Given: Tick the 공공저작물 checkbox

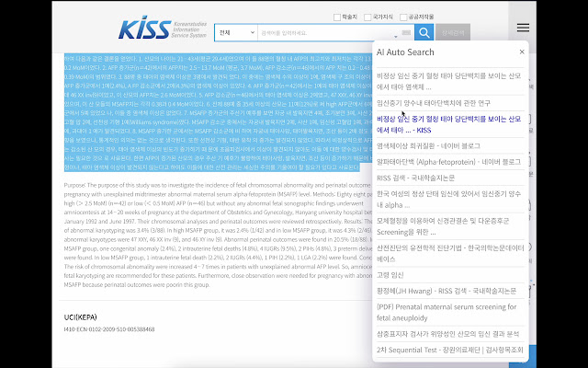Looking at the screenshot, I should point(403,17).
